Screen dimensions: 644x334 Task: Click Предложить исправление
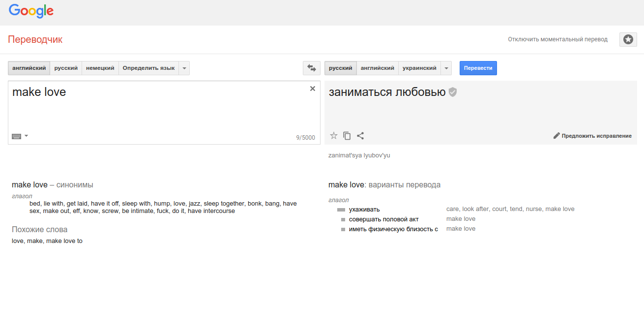coord(597,136)
